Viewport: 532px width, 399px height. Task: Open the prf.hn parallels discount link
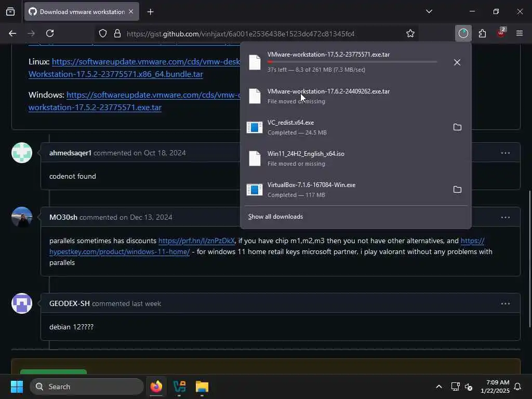(196, 241)
